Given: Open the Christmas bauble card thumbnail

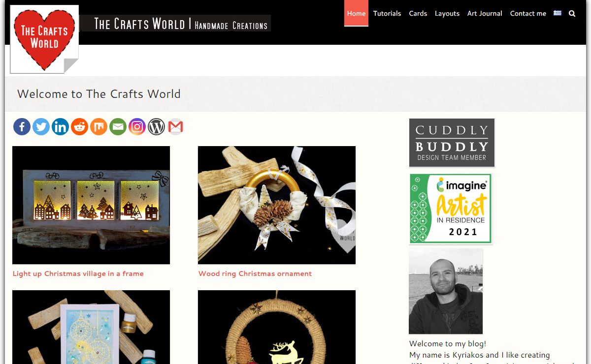Looking at the screenshot, I should (91, 327).
